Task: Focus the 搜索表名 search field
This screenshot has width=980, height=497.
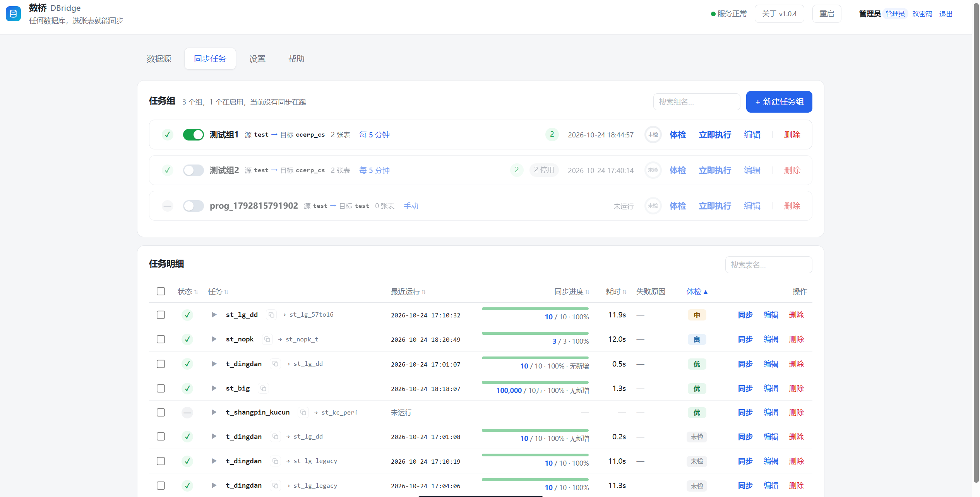Action: pos(769,265)
